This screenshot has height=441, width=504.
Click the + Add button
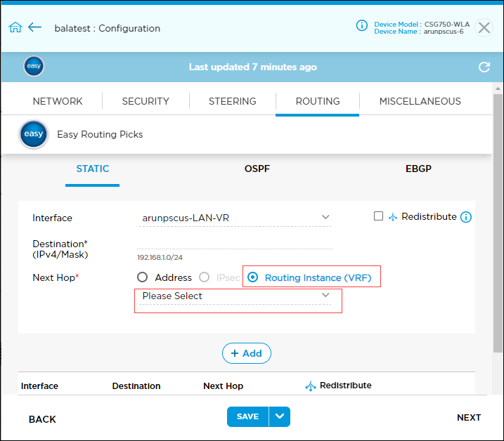[x=247, y=353]
